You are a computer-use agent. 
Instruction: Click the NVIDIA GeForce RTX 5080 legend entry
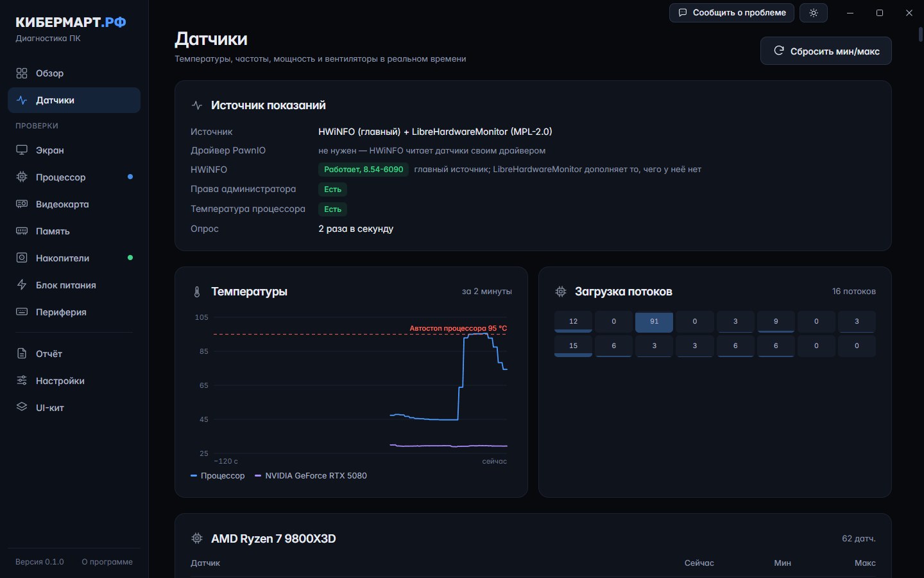(311, 476)
